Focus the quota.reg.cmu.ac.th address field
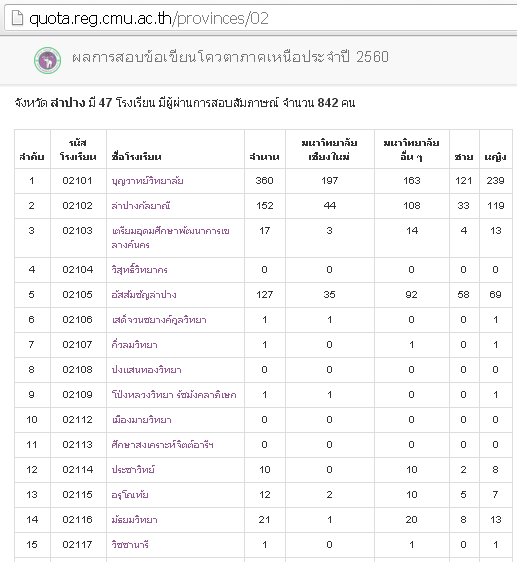 click(x=262, y=18)
